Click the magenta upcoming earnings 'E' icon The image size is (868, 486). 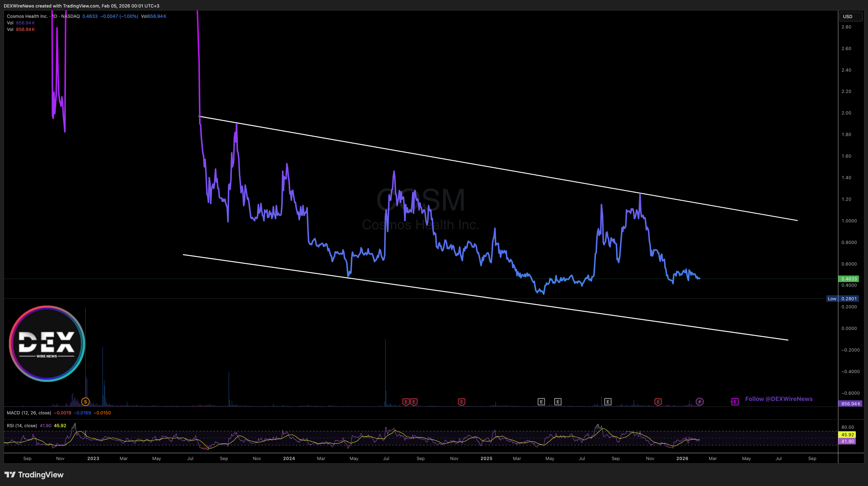735,402
